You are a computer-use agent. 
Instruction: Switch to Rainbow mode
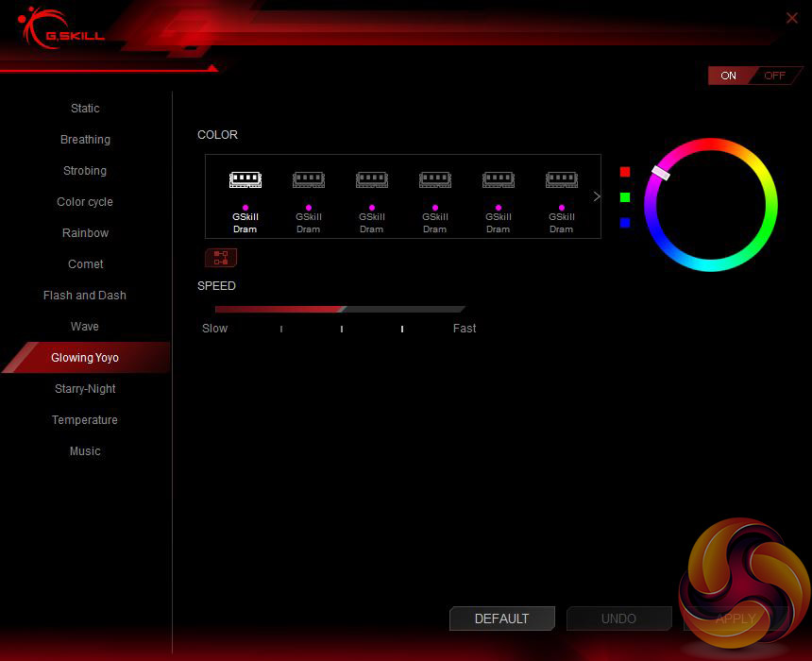tap(85, 232)
